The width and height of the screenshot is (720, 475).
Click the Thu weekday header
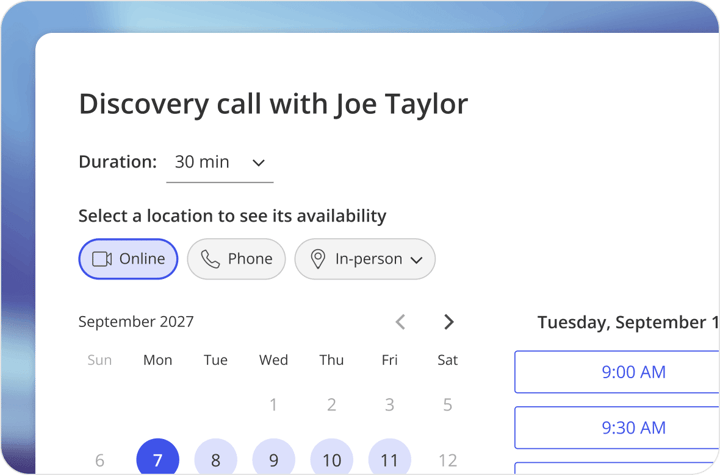(332, 360)
